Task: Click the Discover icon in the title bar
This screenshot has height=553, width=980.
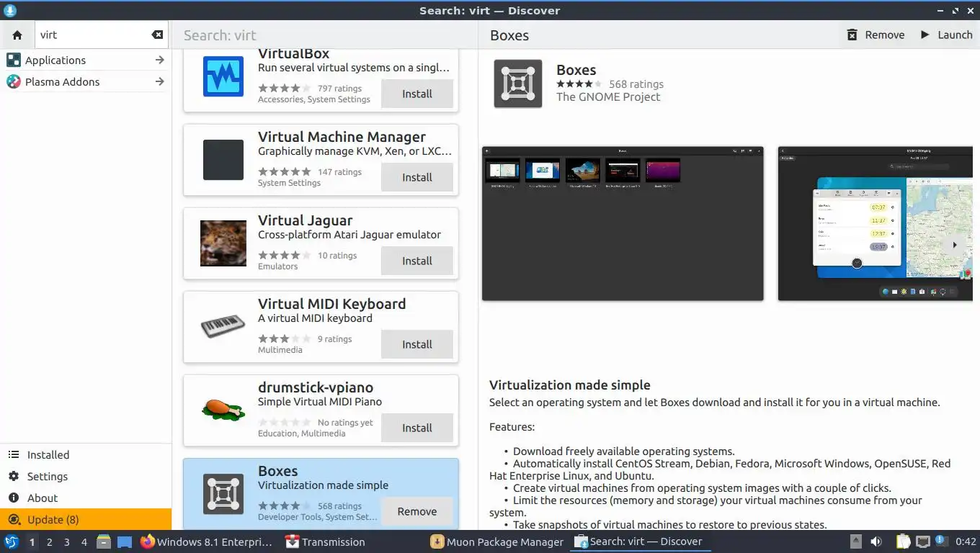Action: click(9, 10)
